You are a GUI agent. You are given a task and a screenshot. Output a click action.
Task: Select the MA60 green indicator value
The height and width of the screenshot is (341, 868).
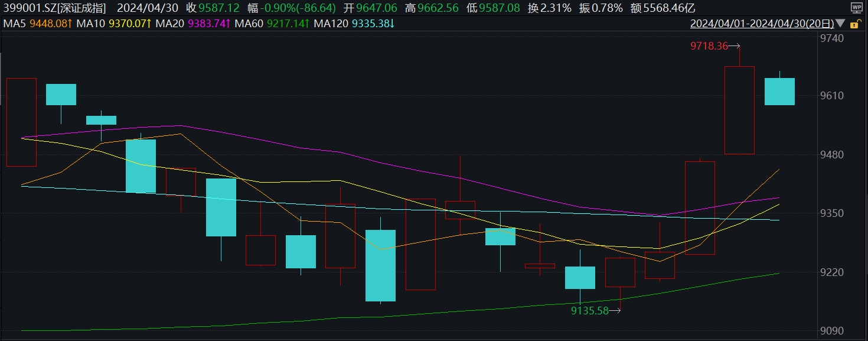[288, 24]
